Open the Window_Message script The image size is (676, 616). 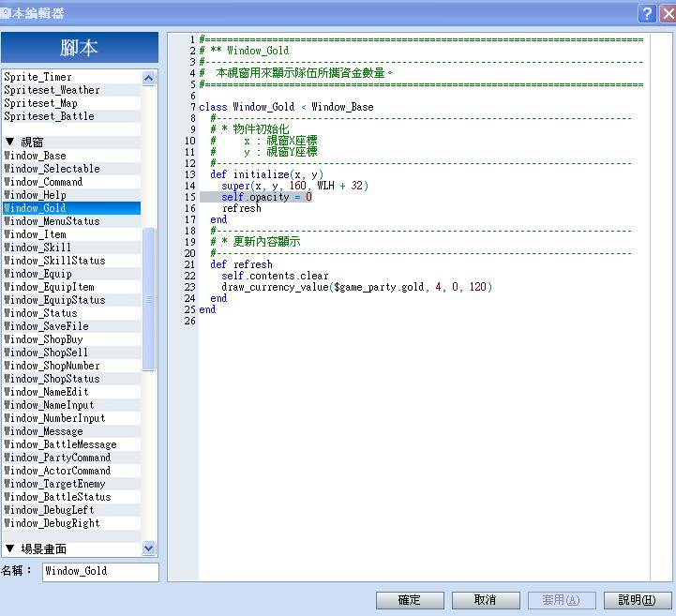point(71,431)
